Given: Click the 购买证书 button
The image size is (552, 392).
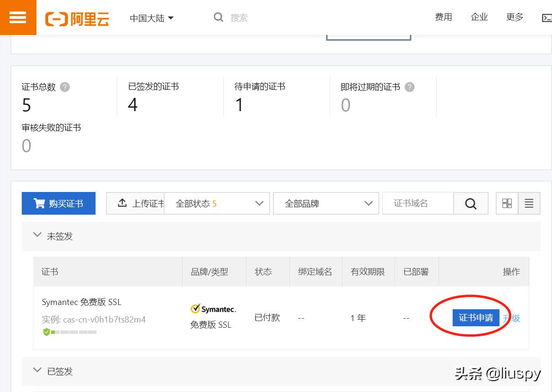Looking at the screenshot, I should click(x=59, y=203).
